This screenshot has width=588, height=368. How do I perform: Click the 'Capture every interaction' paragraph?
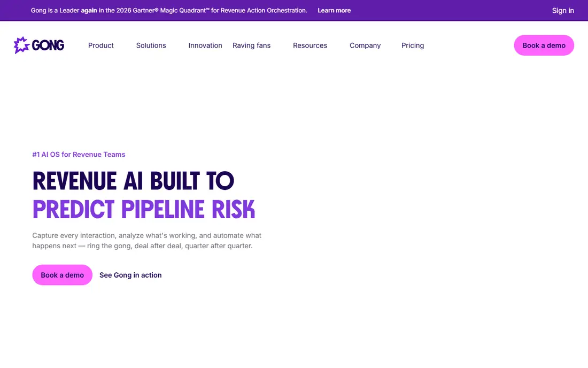click(x=147, y=241)
